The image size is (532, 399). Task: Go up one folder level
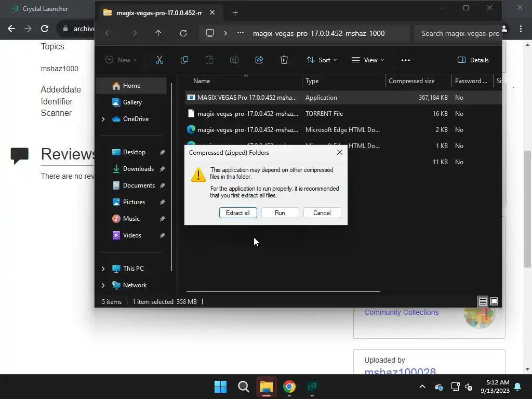(x=158, y=33)
